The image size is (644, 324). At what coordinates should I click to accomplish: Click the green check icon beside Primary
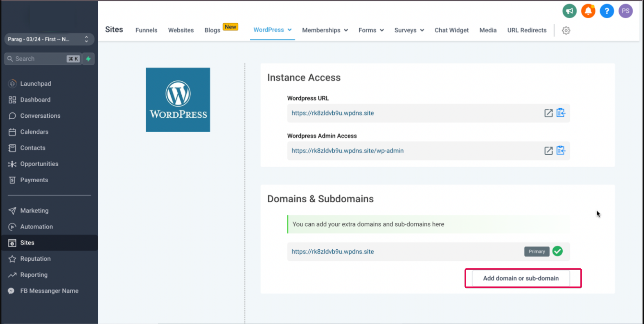(x=557, y=251)
